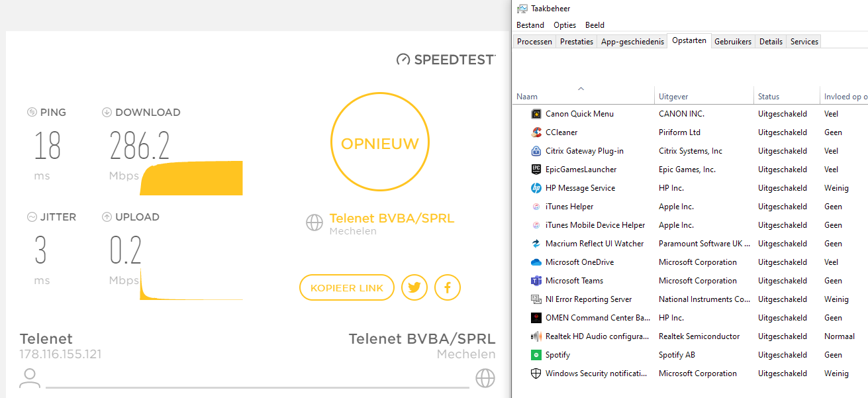Click the Microsoft OneDrive status Uitgeschakeld

(x=783, y=262)
